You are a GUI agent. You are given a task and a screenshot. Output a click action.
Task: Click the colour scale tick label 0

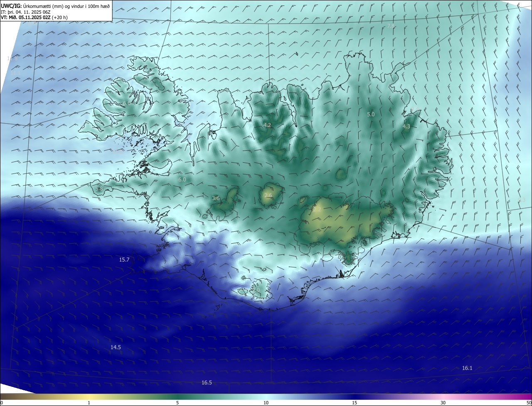pos(1,403)
